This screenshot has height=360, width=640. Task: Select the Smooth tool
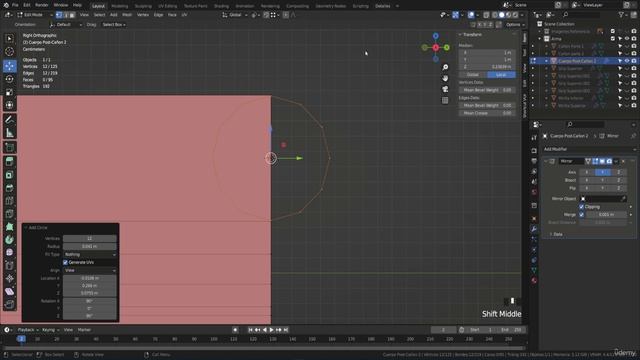(9, 253)
